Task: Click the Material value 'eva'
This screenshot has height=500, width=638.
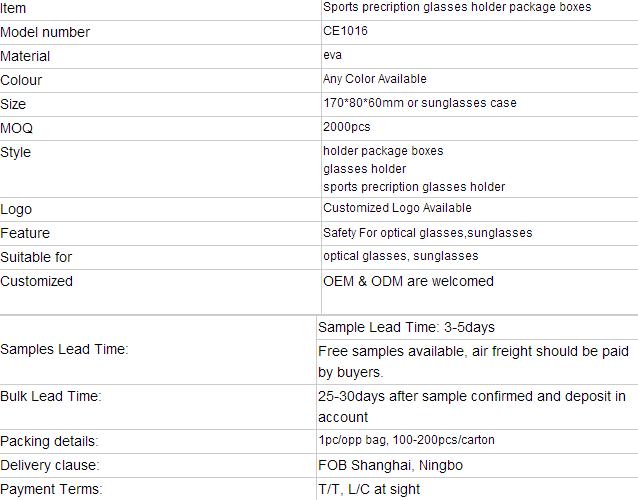Action: pyautogui.click(x=332, y=55)
